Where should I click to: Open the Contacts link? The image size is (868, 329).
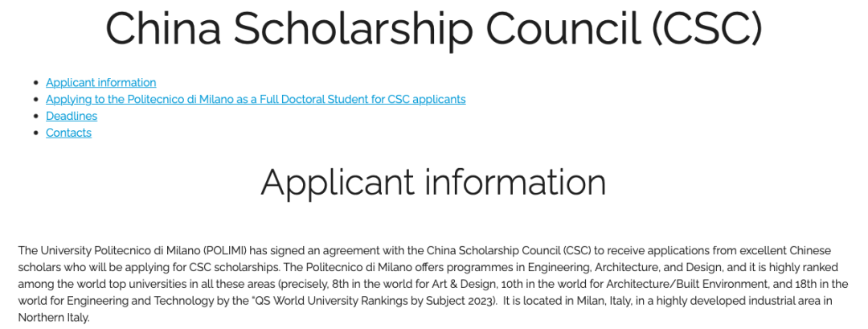(x=68, y=133)
